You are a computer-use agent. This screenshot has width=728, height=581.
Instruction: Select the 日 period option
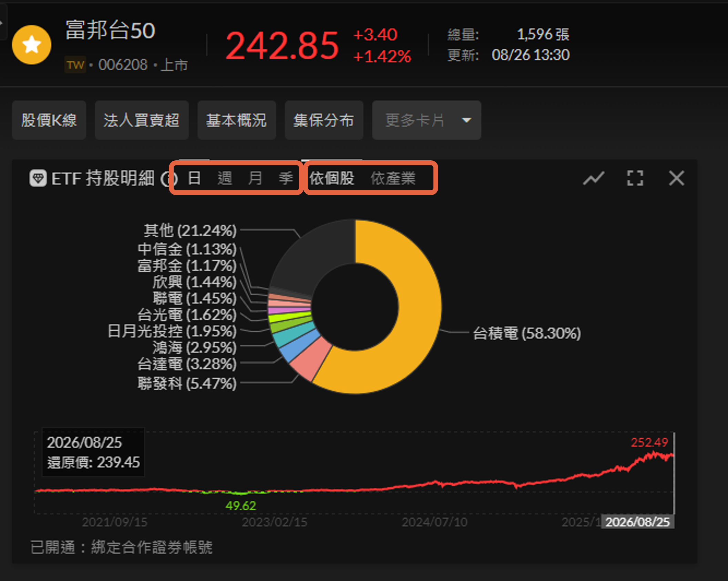click(x=194, y=178)
